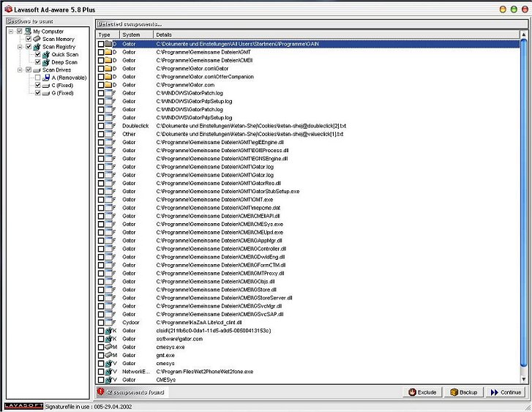Click the My Computer icon in tree
The height and width of the screenshot is (412, 532).
click(x=28, y=31)
